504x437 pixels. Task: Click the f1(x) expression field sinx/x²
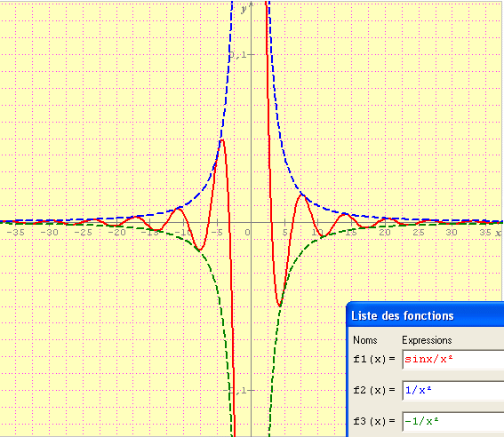click(x=453, y=360)
